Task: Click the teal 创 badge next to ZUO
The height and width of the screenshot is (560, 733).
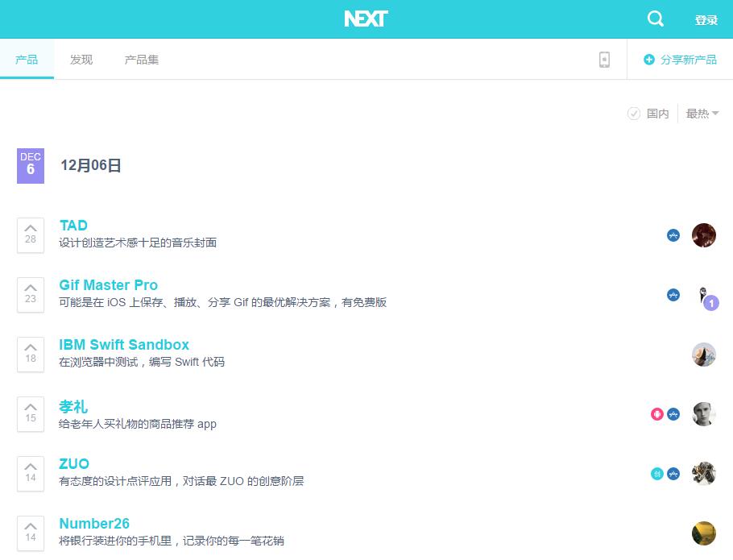Action: click(x=656, y=474)
